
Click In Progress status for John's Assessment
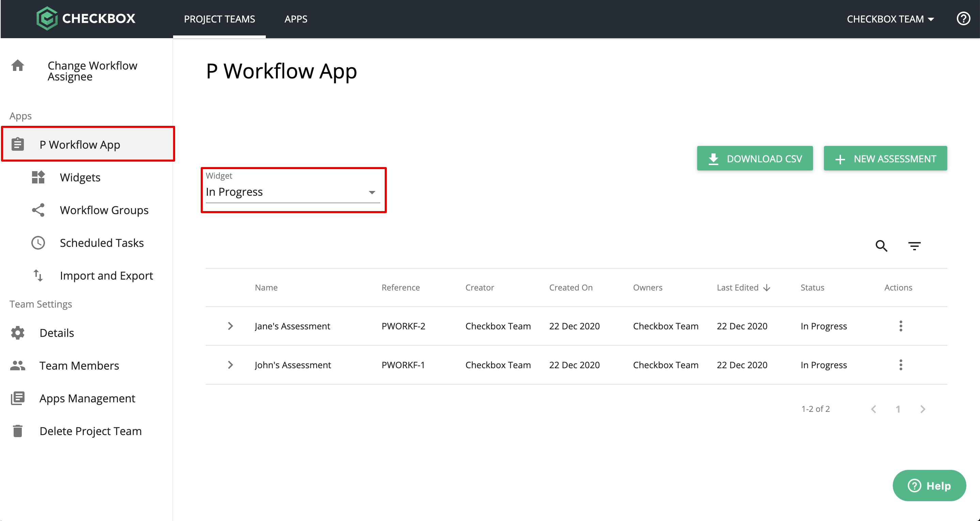point(824,365)
